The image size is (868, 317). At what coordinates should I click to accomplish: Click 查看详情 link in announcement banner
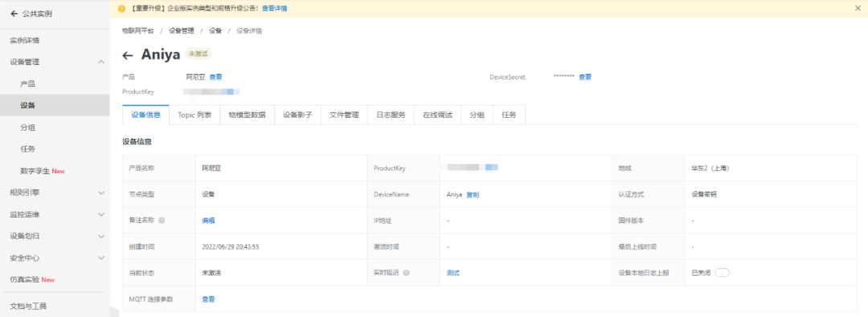tap(274, 8)
